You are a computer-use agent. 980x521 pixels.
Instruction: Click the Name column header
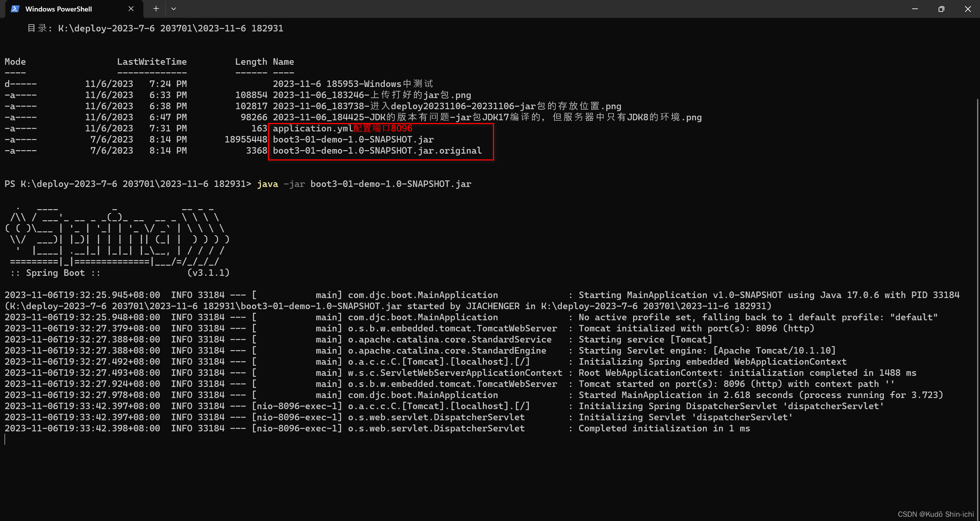coord(284,62)
